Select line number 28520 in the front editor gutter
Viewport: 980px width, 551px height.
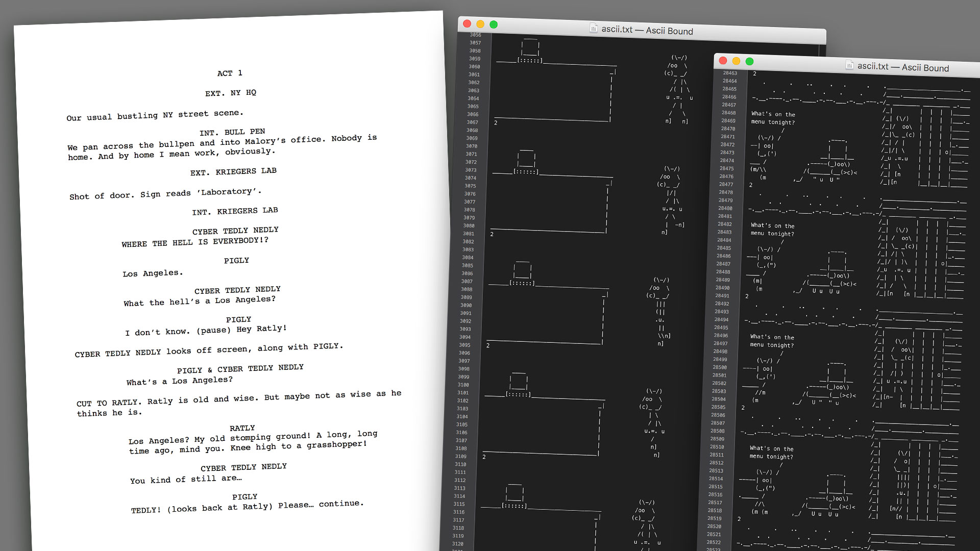pos(715,526)
